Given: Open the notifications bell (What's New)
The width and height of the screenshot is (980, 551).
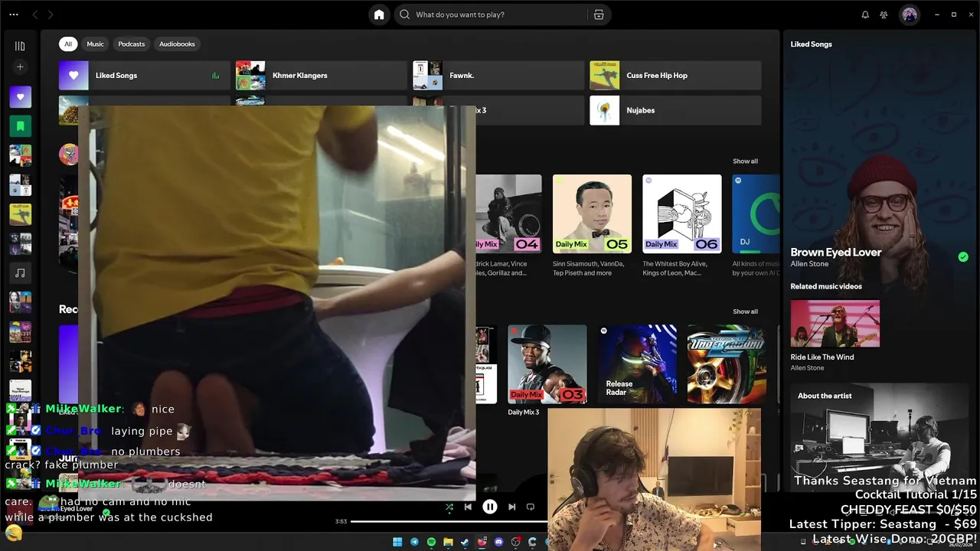Looking at the screenshot, I should [865, 15].
